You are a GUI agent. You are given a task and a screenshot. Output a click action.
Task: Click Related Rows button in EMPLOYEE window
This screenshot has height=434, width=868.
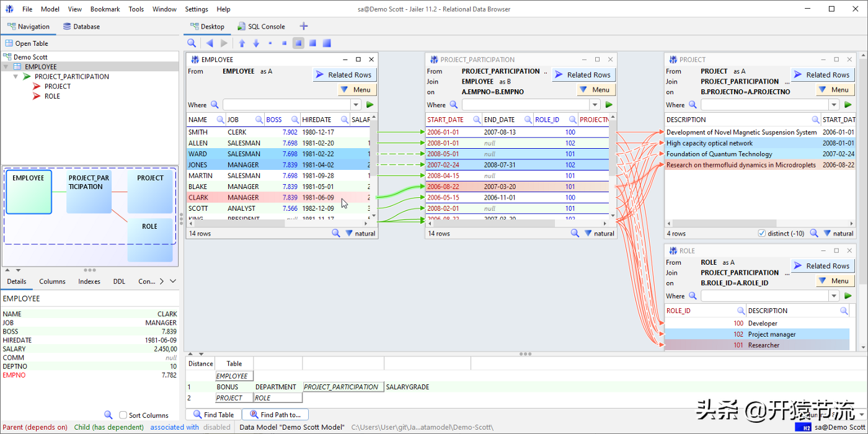pyautogui.click(x=344, y=74)
